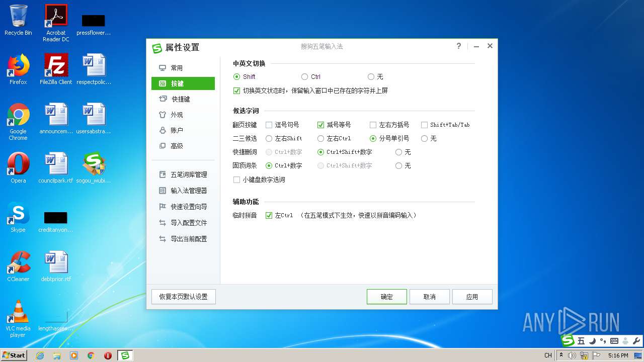Toggle Wubi mode via the 五 icon

click(581, 341)
